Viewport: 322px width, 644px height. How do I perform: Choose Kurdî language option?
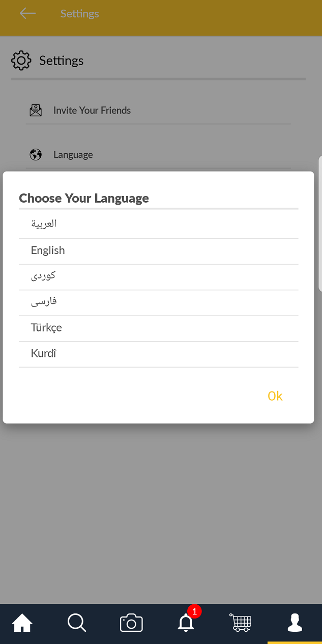pyautogui.click(x=44, y=353)
